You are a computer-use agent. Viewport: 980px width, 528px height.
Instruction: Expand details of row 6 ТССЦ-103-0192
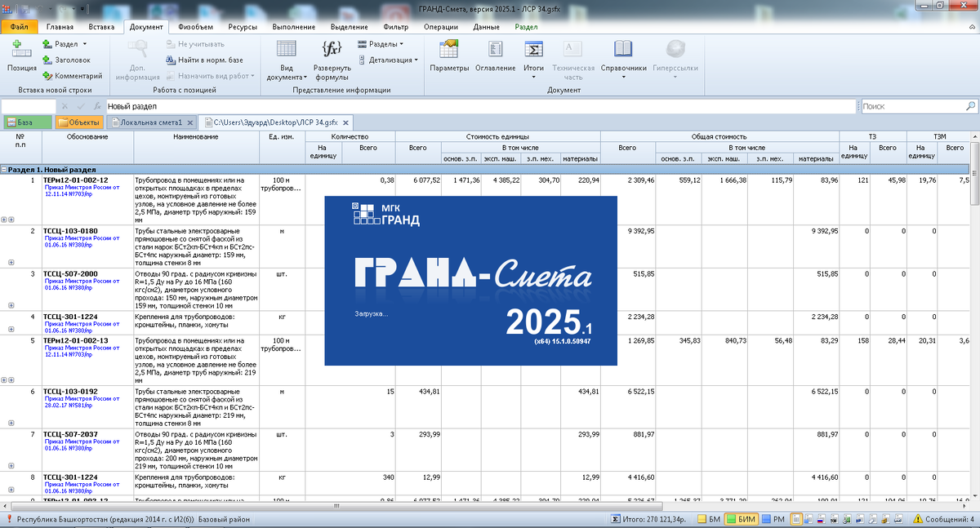point(11,423)
